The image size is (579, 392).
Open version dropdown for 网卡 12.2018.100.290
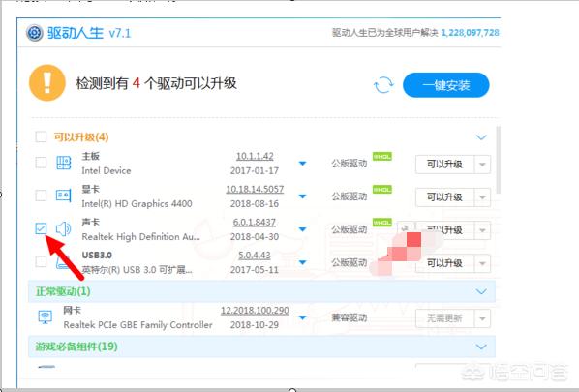[302, 317]
